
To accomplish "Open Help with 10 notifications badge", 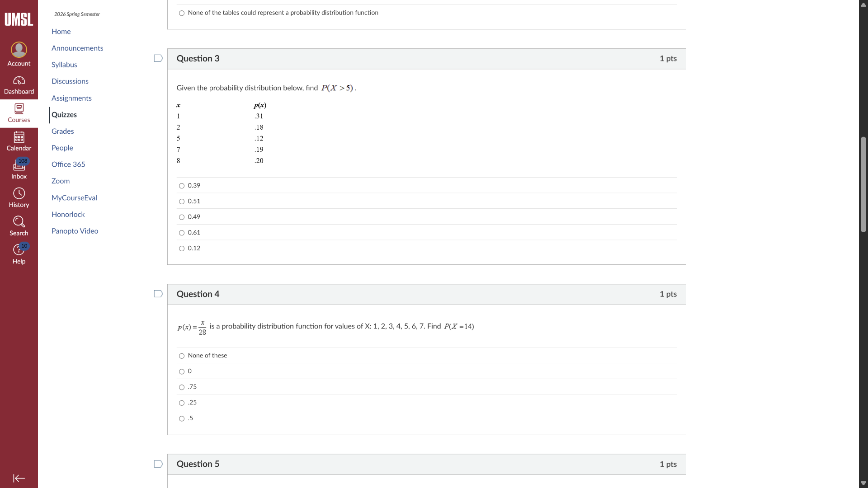I will (x=19, y=254).
